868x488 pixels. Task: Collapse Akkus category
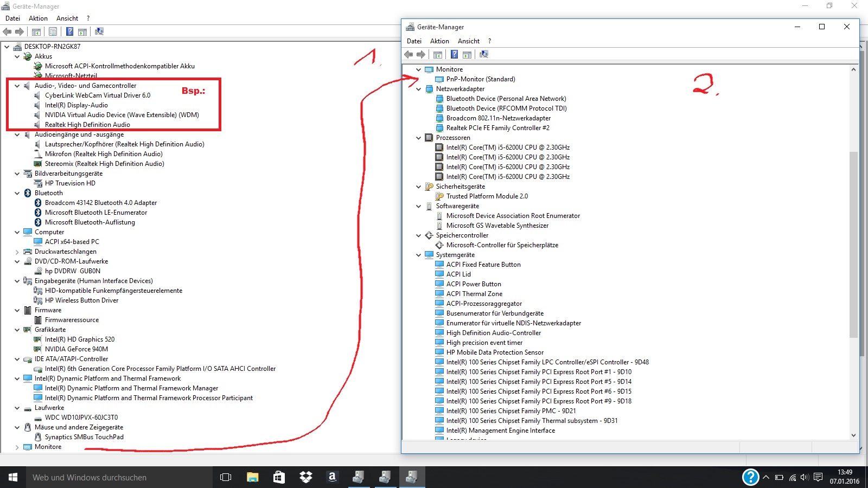17,56
